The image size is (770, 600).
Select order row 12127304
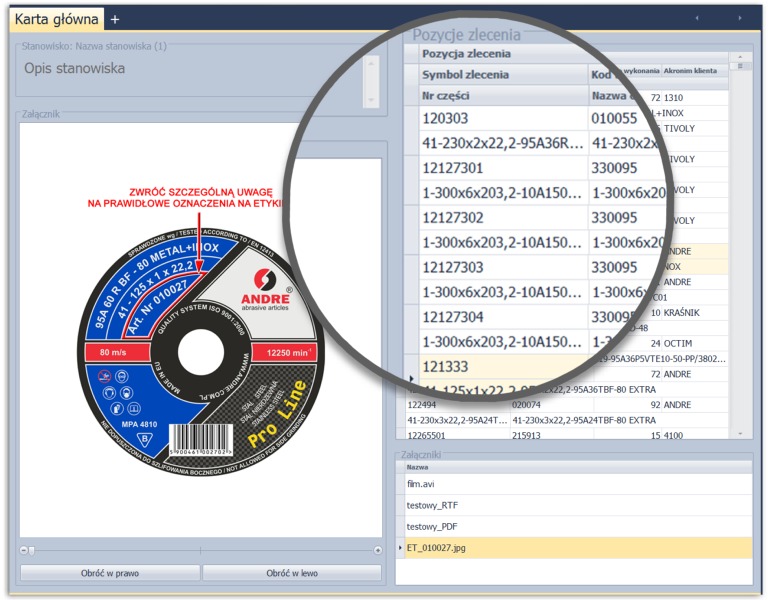[503, 317]
